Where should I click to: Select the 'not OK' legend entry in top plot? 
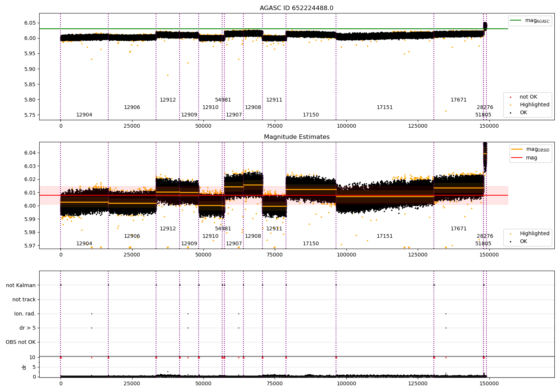(528, 97)
